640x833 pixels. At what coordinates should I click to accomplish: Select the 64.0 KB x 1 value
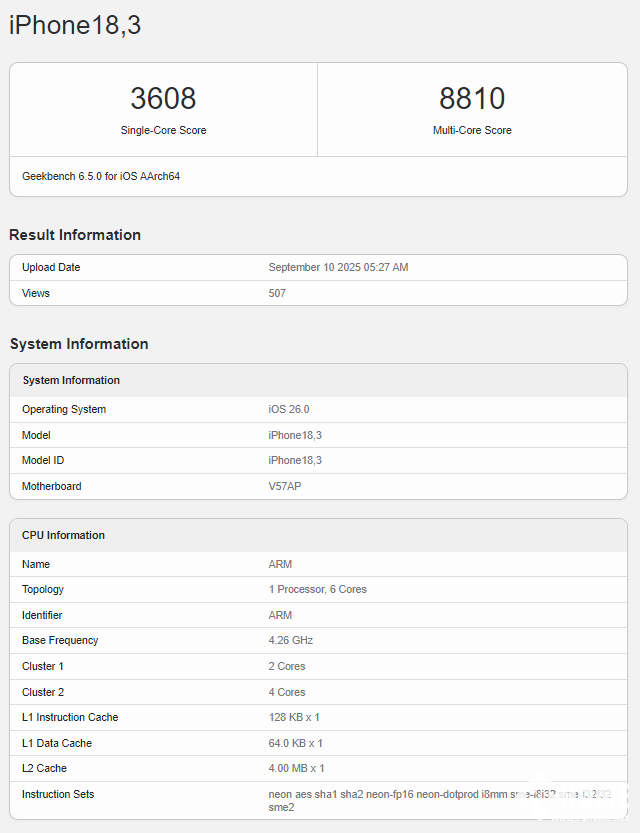point(296,744)
